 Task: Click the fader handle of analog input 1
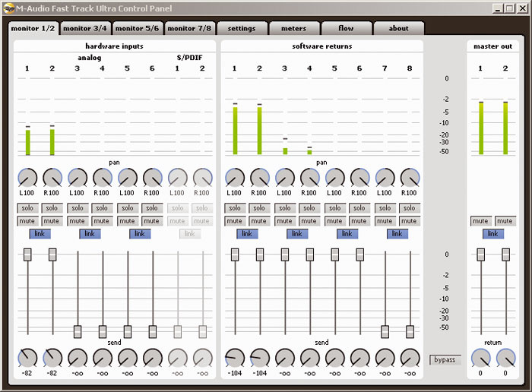(27, 254)
